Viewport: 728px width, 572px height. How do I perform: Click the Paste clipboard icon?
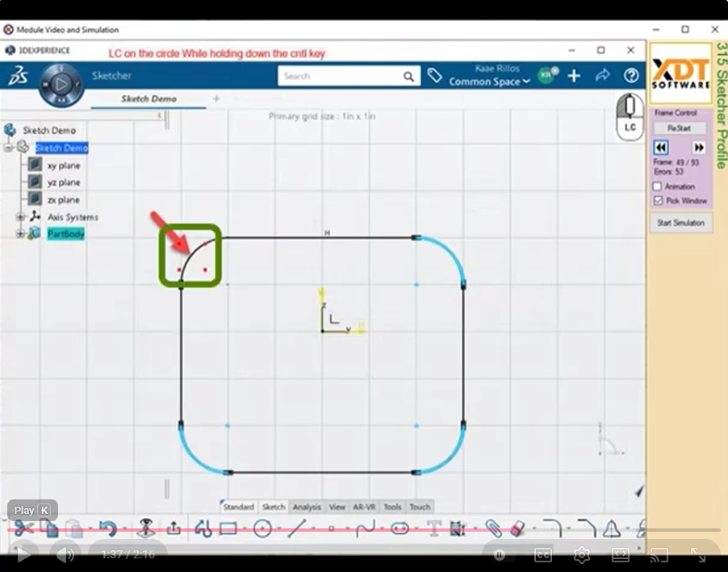click(73, 528)
